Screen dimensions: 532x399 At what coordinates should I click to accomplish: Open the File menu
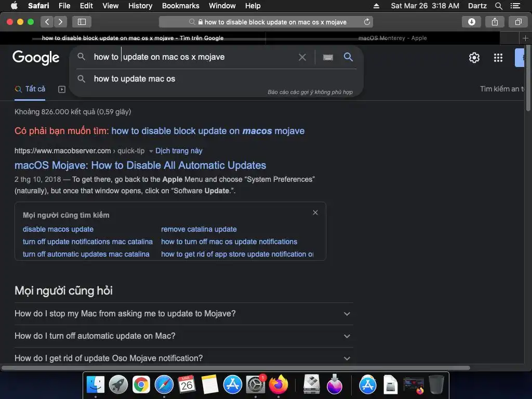(x=64, y=6)
